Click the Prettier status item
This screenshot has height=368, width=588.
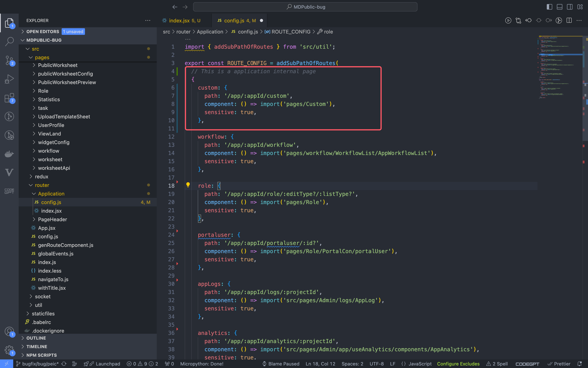coord(559,364)
